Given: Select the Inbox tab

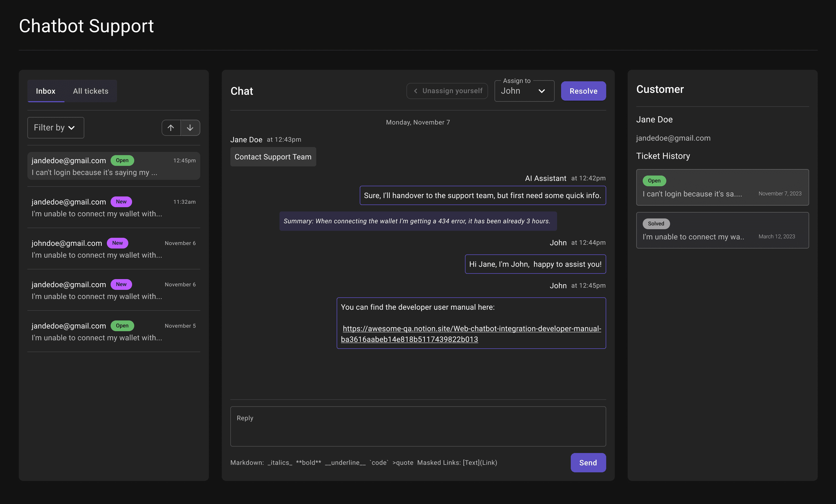Looking at the screenshot, I should [x=45, y=91].
